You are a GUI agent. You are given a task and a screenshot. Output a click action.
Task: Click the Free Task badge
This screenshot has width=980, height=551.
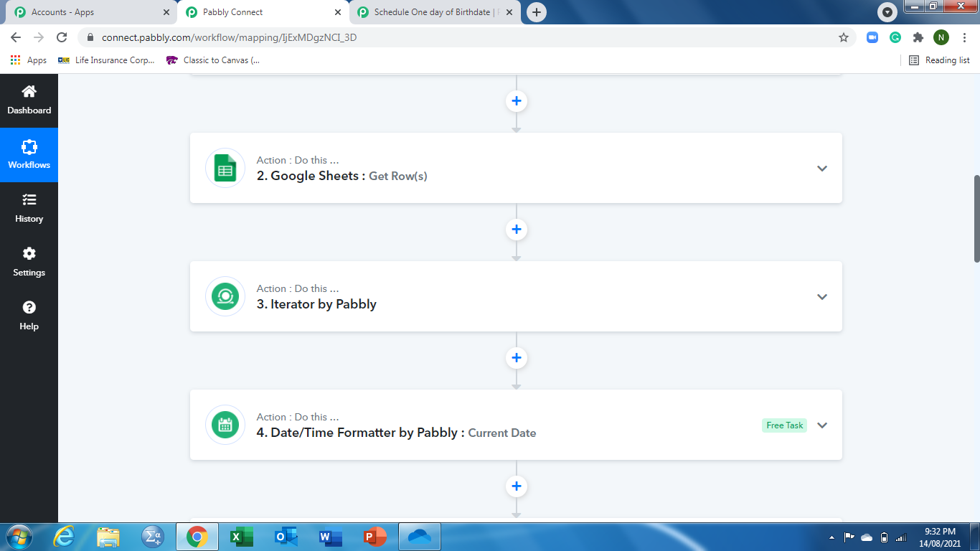pyautogui.click(x=784, y=425)
